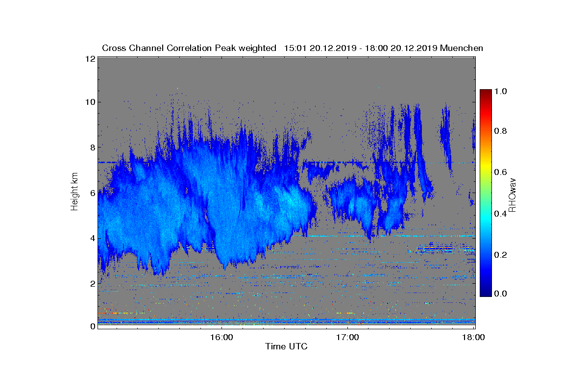Click the 10 height tick label
This screenshot has width=588, height=392.
[x=90, y=102]
